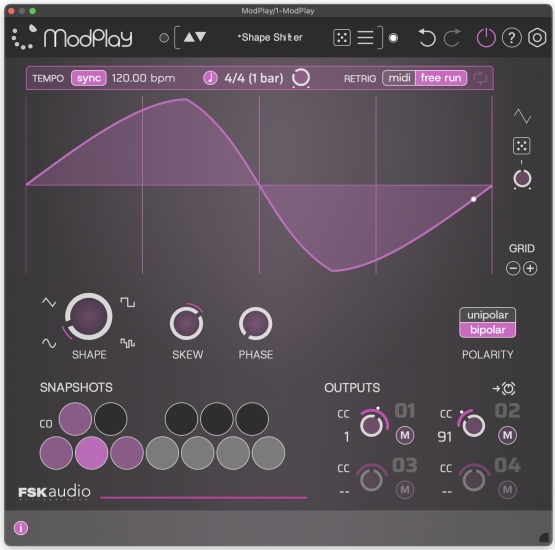Screen dimensions: 555x550
Task: Click the last gray snapshot in bottom row
Action: point(268,453)
